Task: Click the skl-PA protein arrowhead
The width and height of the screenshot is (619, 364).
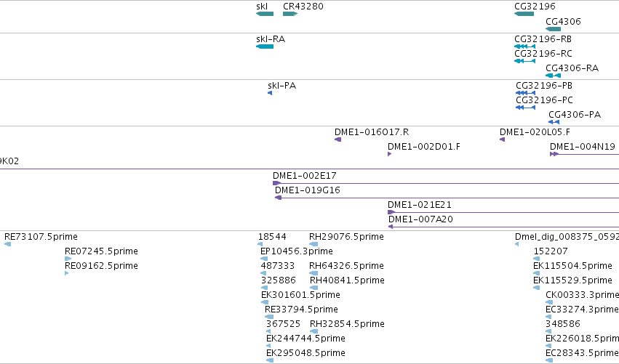Action: [270, 93]
